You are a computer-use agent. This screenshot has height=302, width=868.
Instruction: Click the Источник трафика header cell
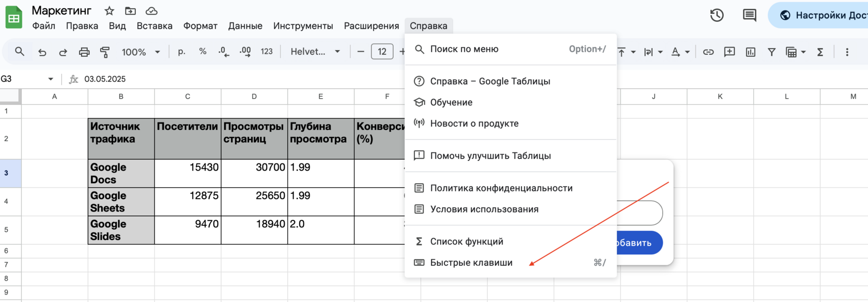[x=121, y=139]
